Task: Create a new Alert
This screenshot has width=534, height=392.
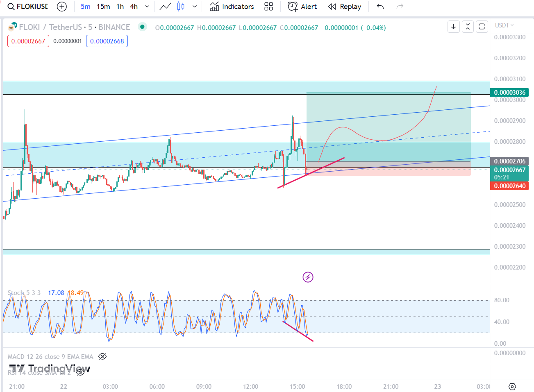Action: tap(302, 7)
